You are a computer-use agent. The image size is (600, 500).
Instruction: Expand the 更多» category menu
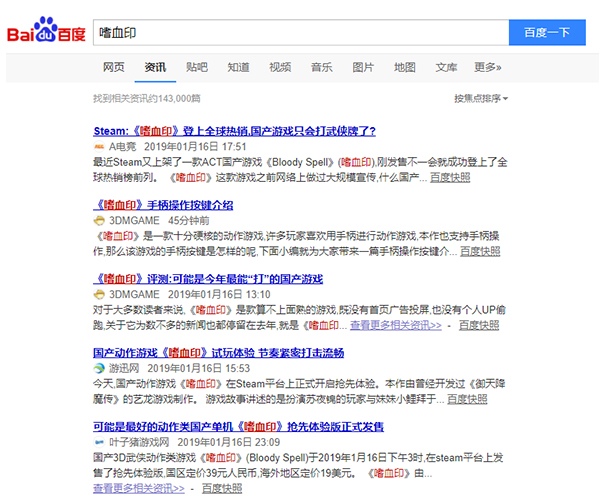(x=487, y=67)
